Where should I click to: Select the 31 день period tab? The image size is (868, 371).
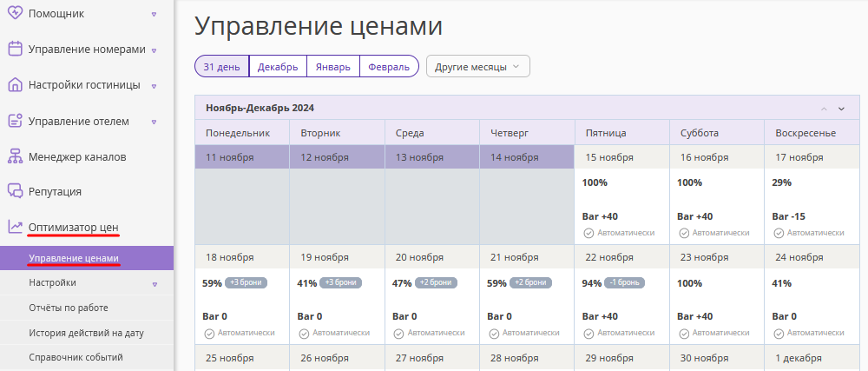pos(222,66)
